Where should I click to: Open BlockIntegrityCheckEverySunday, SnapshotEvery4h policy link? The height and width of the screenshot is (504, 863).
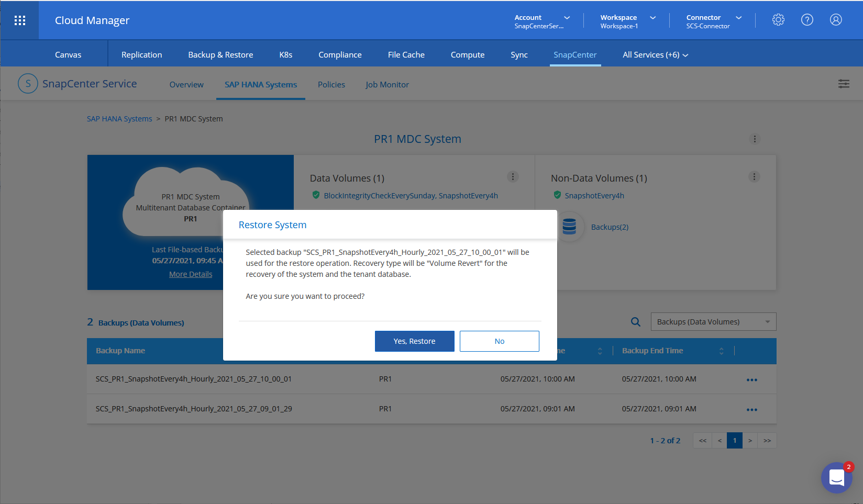pyautogui.click(x=411, y=196)
